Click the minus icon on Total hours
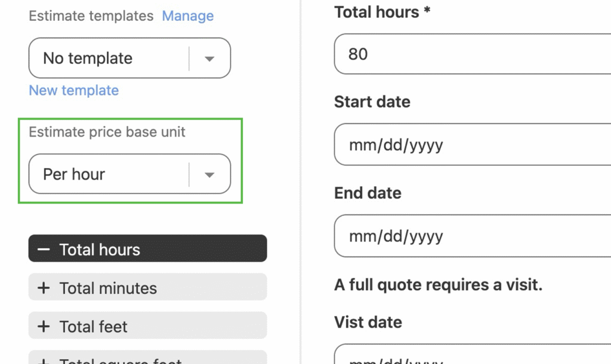This screenshot has width=611, height=364. (x=44, y=249)
